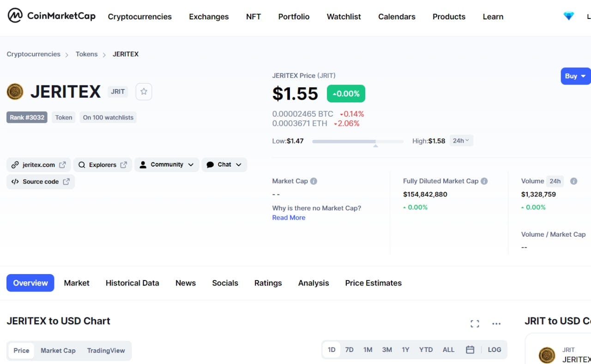The image size is (591, 364).
Task: Click the low-high price range bar
Action: point(358,141)
